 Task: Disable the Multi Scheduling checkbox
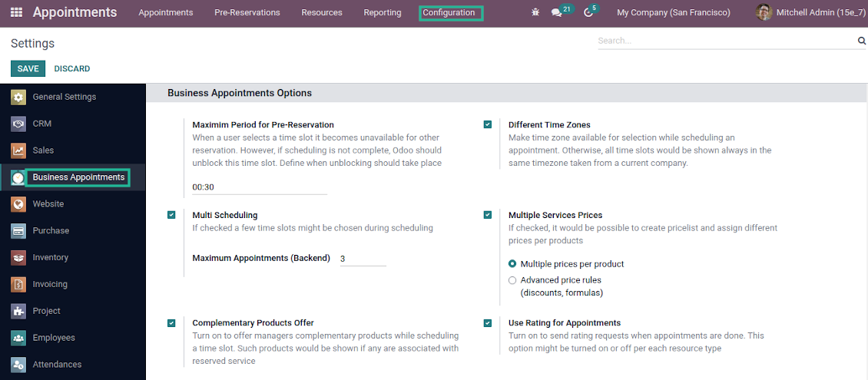point(171,216)
